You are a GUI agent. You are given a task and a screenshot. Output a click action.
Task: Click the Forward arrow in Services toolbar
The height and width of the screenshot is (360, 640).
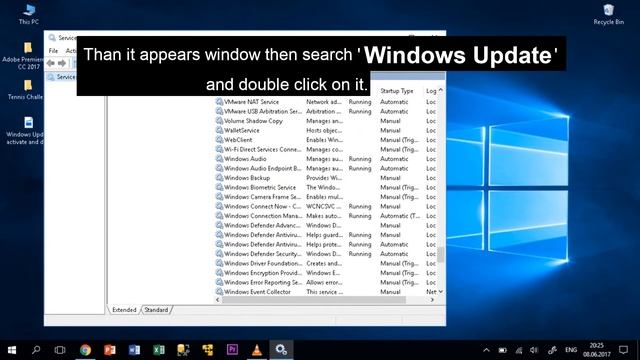point(62,63)
